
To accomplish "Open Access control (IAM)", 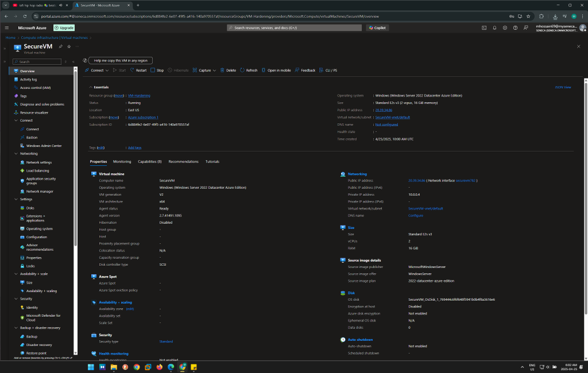I will click(x=35, y=88).
